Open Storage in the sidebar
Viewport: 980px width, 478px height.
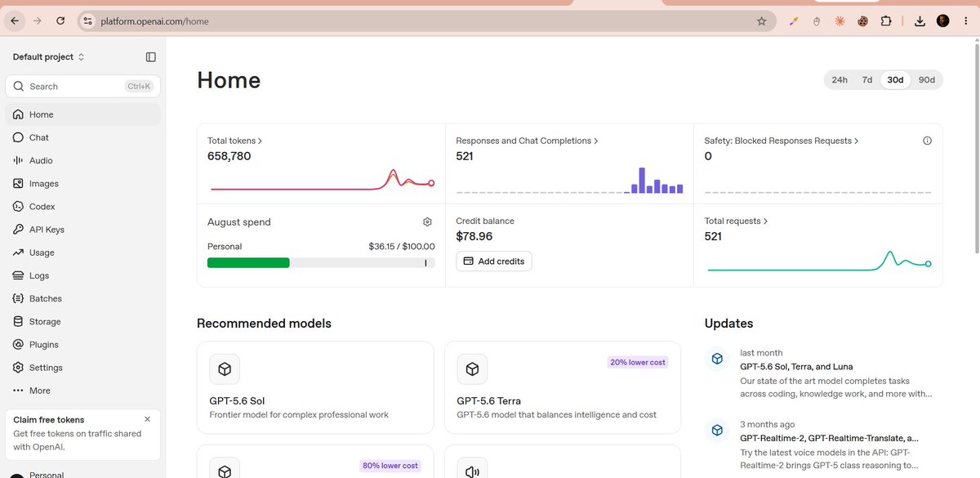[83, 322]
